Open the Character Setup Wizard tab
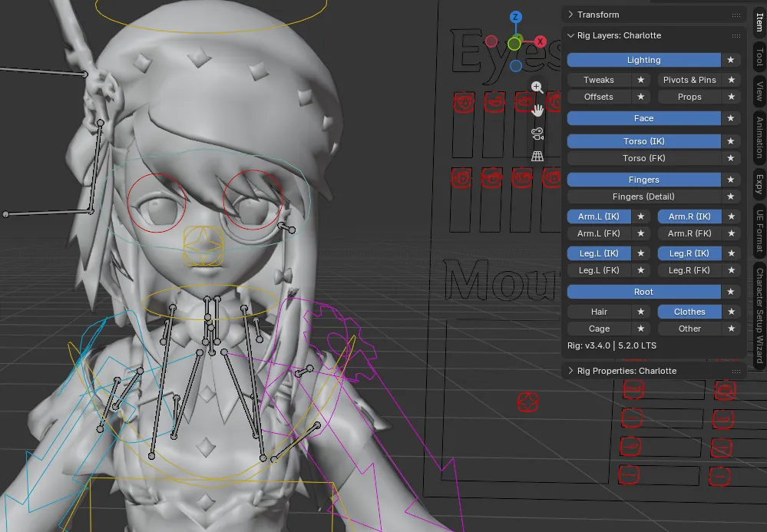This screenshot has width=767, height=532. pyautogui.click(x=759, y=315)
